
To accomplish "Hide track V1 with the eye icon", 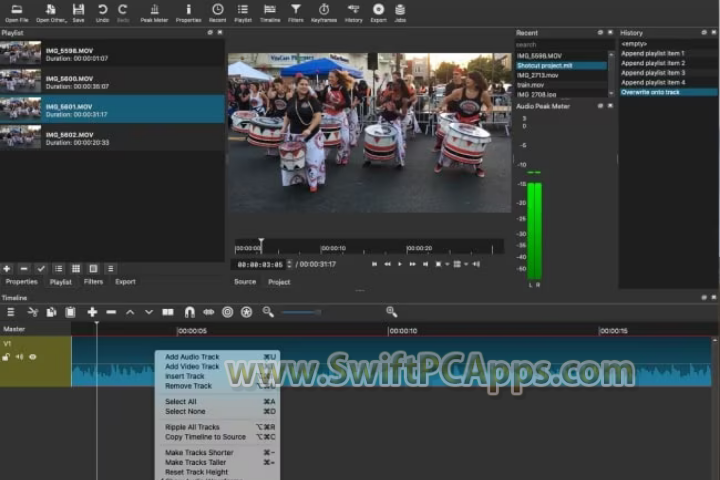I will (x=33, y=357).
